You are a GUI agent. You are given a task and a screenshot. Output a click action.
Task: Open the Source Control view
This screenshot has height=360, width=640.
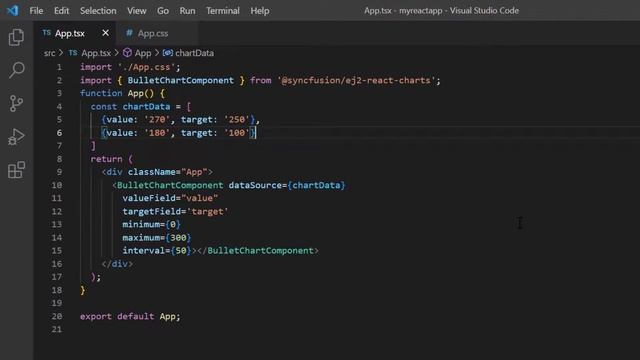[16, 103]
